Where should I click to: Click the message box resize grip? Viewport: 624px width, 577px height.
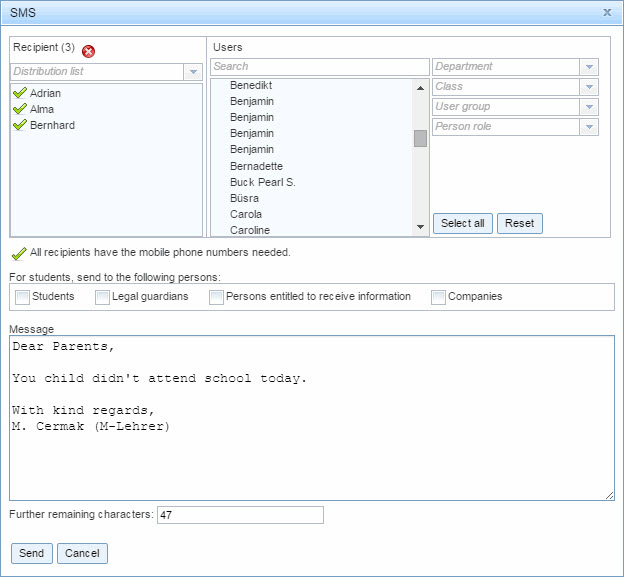609,495
